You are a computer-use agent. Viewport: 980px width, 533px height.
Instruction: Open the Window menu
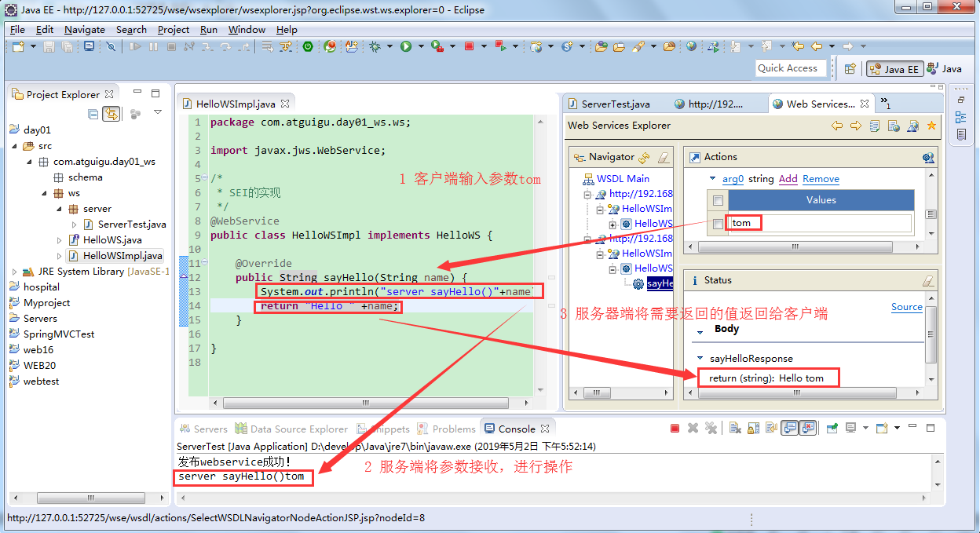[x=247, y=29]
